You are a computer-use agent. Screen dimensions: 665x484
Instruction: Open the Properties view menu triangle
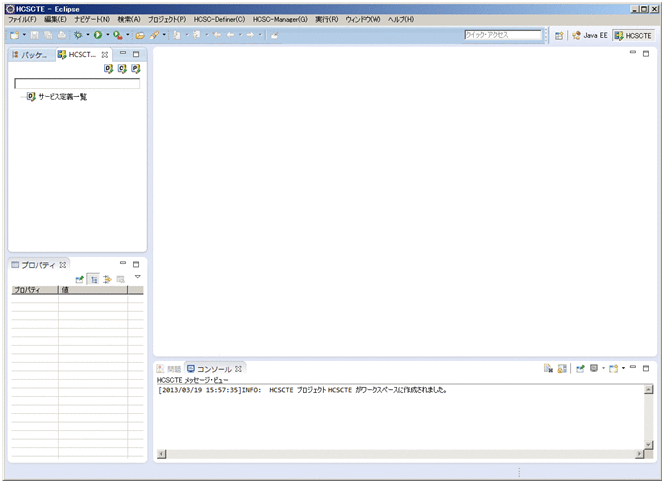pos(138,276)
